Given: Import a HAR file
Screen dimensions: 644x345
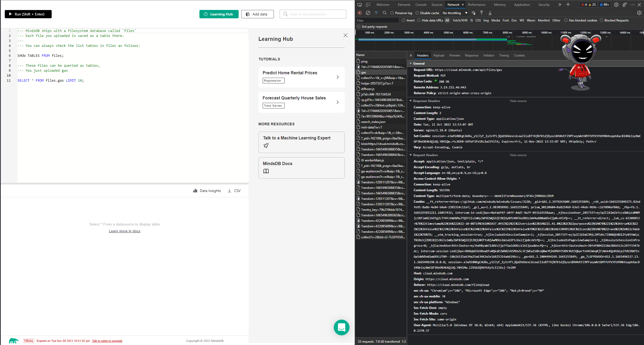Looking at the screenshot, I should [x=481, y=13].
